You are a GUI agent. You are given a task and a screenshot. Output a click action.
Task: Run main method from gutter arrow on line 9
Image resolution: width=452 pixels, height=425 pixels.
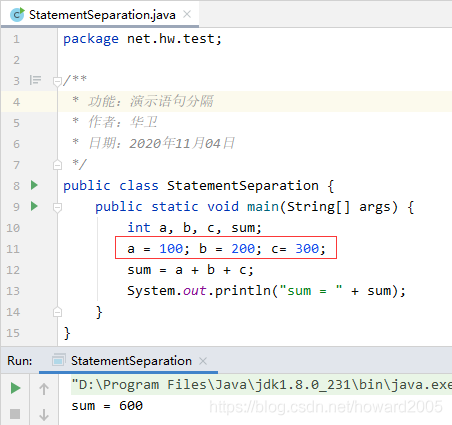(x=34, y=206)
